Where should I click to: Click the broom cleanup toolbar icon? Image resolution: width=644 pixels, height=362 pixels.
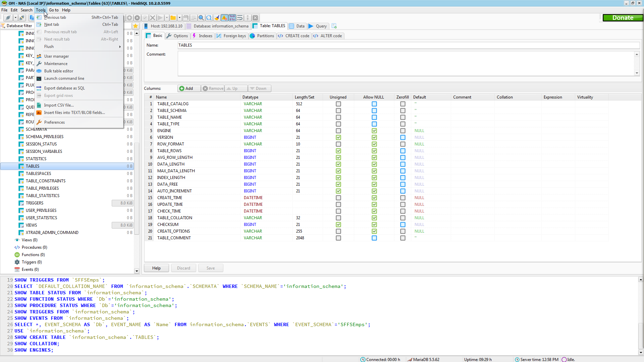pyautogui.click(x=217, y=18)
